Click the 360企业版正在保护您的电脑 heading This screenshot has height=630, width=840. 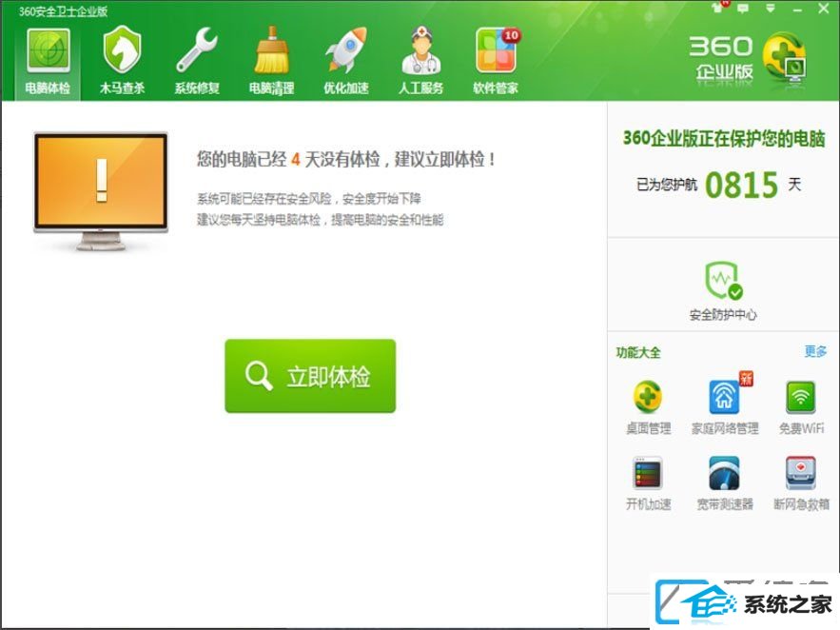724,139
